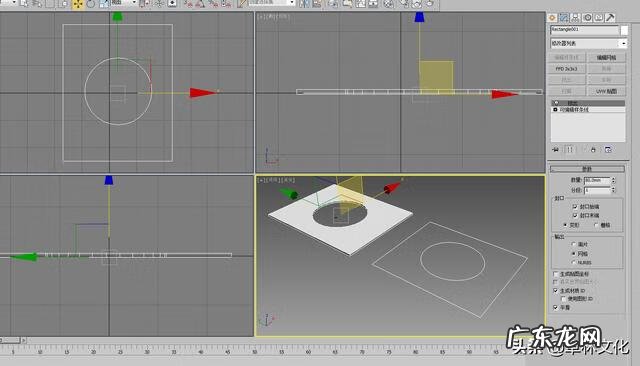Click the Align tool icon
The height and width of the screenshot is (366, 640).
318,4
